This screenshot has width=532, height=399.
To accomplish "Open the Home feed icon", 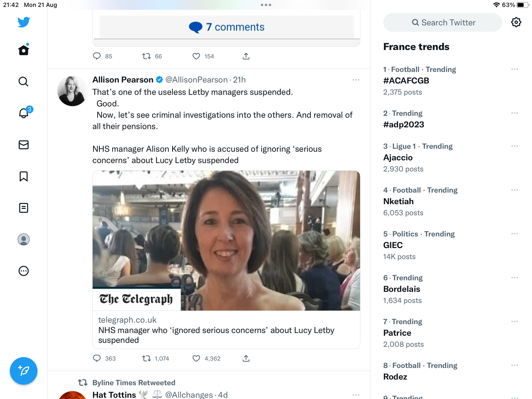I will click(x=24, y=50).
